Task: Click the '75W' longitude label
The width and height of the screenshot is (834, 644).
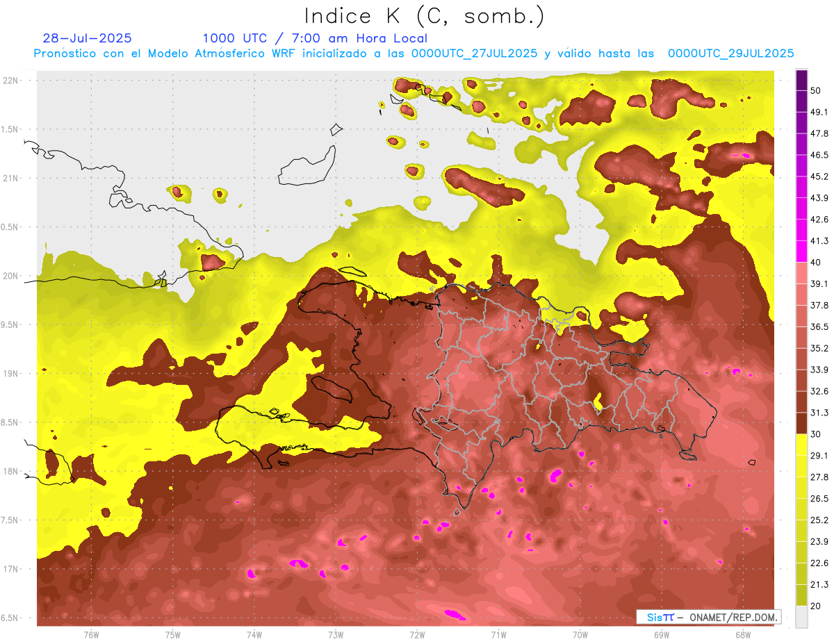Action: click(x=173, y=634)
